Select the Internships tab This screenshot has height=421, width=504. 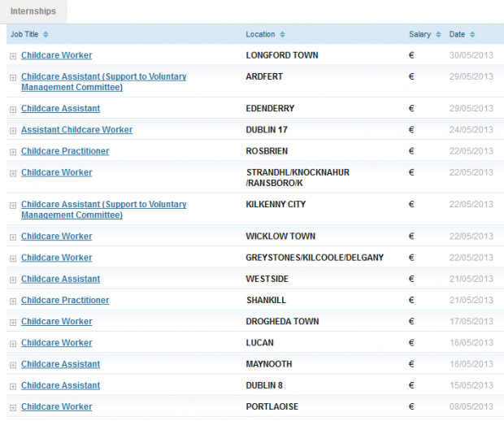[x=33, y=11]
